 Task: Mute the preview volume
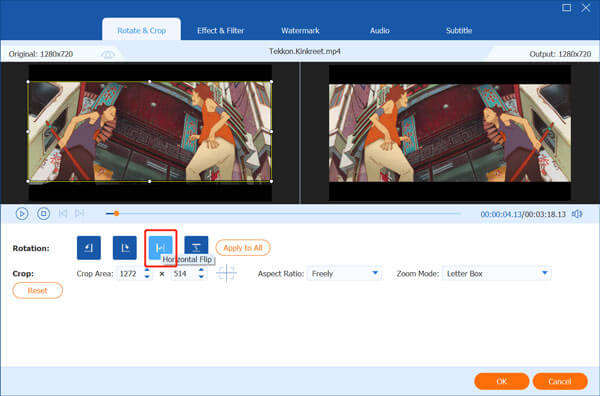click(577, 214)
